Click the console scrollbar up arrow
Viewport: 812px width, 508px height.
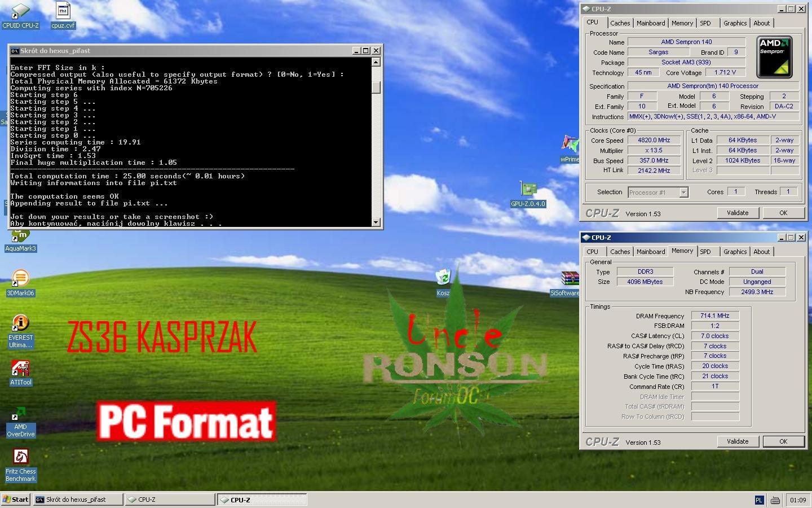376,62
